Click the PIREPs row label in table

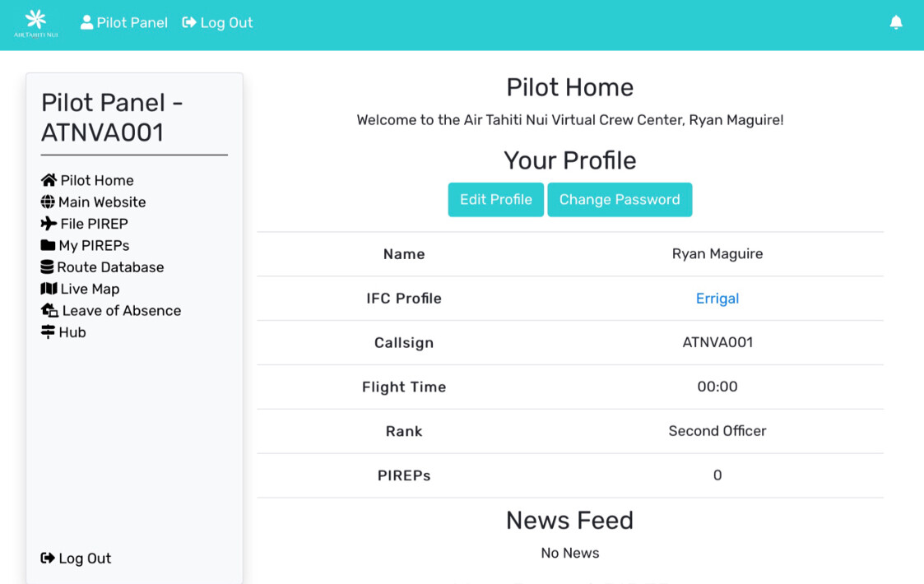point(404,475)
